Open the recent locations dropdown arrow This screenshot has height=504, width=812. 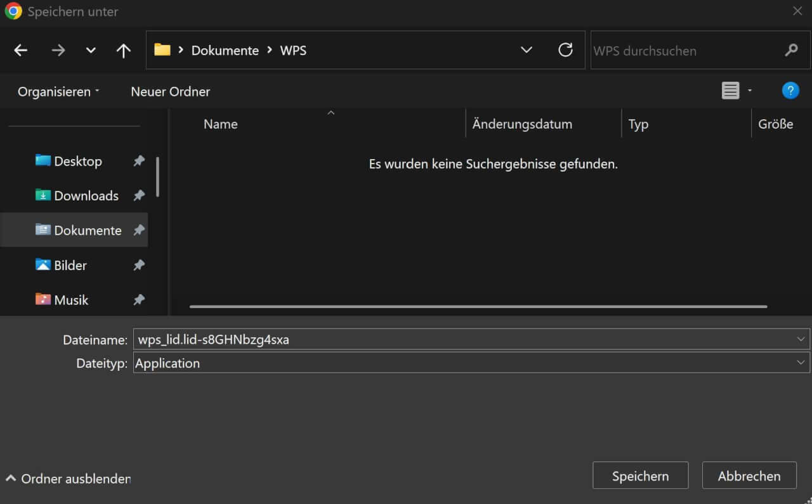[91, 51]
